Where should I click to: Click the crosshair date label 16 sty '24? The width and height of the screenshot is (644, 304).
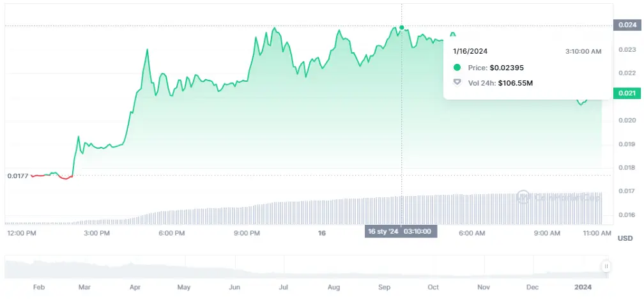383,231
